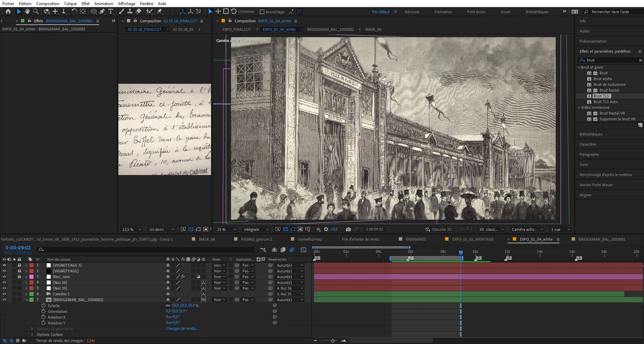Expand the Options Surface group
The height and width of the screenshot is (344, 644).
[x=32, y=335]
